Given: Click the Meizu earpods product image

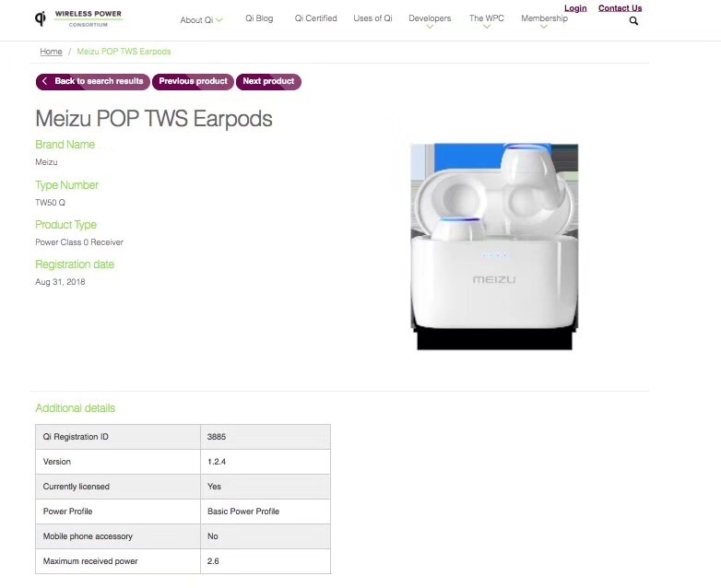Looking at the screenshot, I should [494, 246].
